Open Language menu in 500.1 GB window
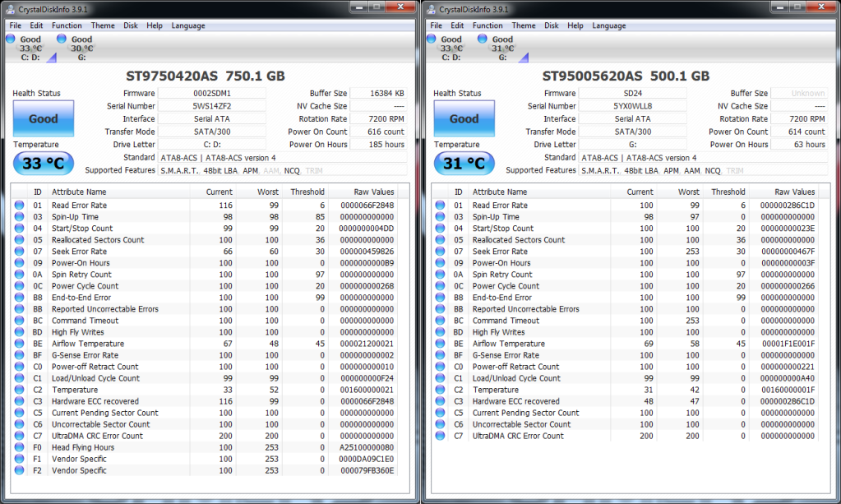Screen dimensions: 841x504 point(609,25)
